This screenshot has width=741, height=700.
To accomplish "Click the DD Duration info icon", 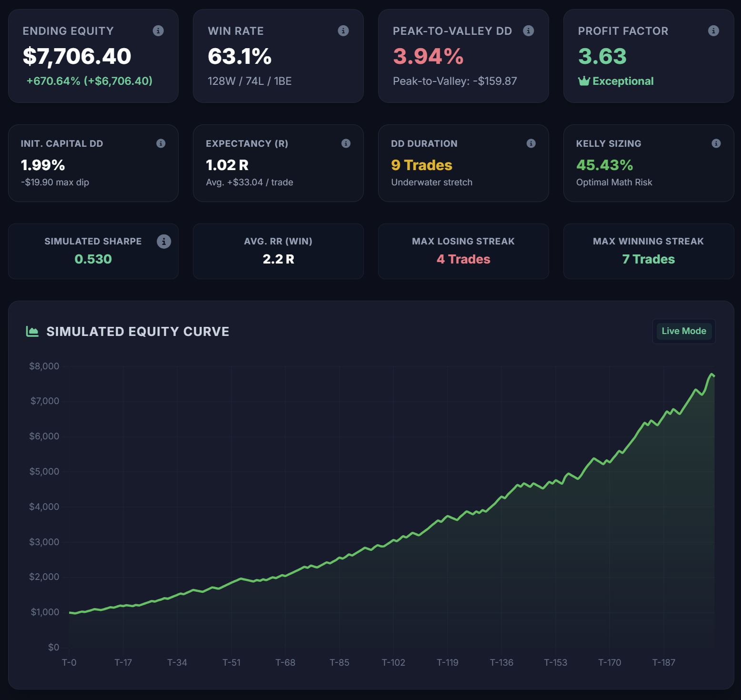I will pyautogui.click(x=531, y=143).
